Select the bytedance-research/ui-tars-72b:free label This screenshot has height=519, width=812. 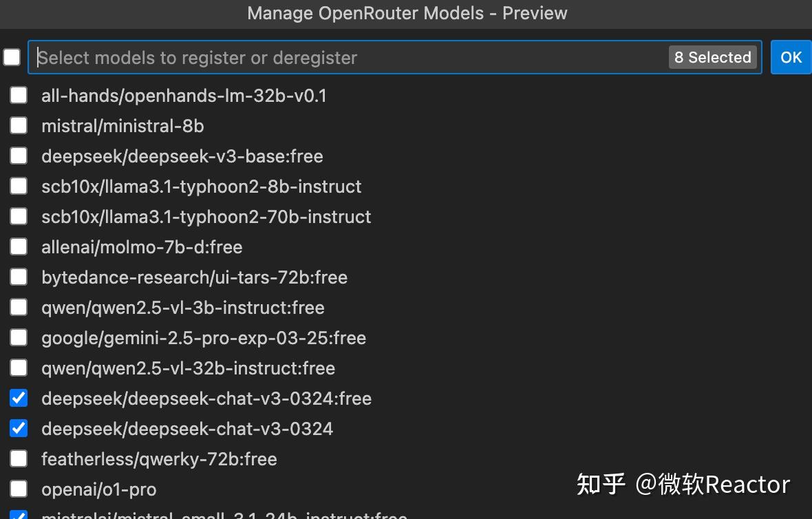194,277
